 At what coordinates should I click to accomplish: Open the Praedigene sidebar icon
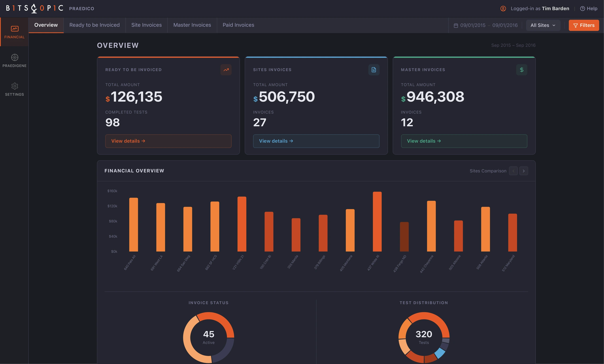[14, 61]
